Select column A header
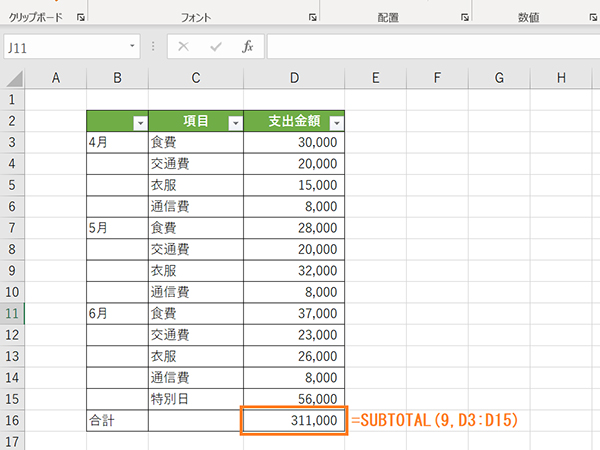600x450 pixels. pos(56,78)
